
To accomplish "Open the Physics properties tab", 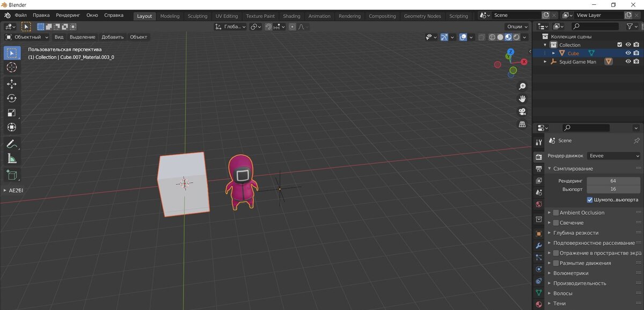I will click(x=539, y=269).
